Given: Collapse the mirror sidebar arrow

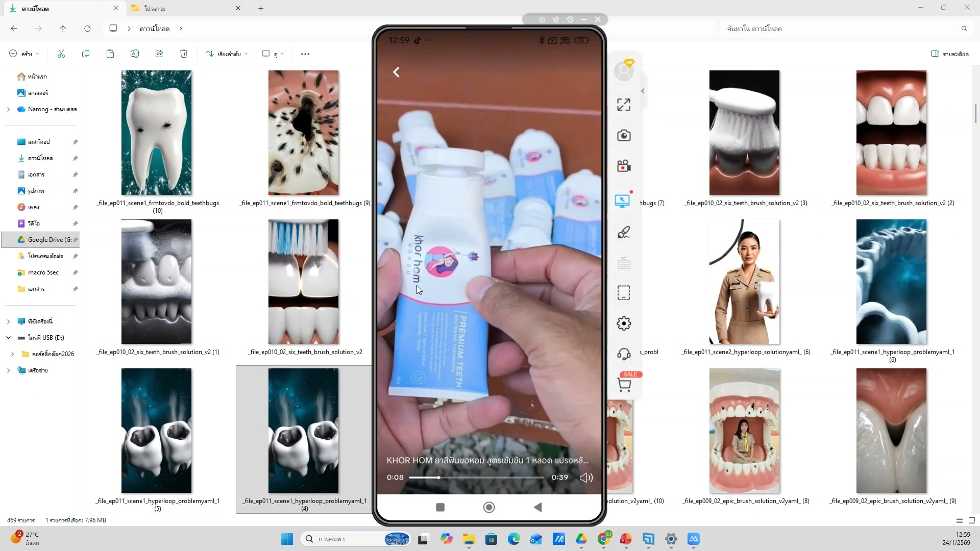Looking at the screenshot, I should click(x=643, y=91).
